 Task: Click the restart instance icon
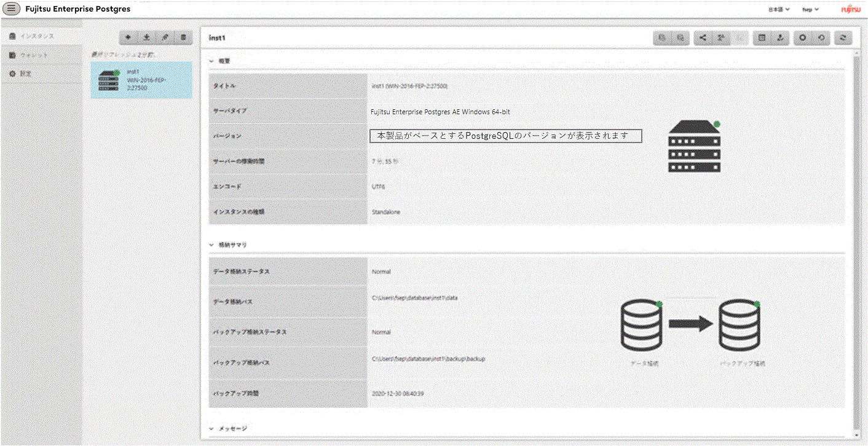tap(821, 38)
